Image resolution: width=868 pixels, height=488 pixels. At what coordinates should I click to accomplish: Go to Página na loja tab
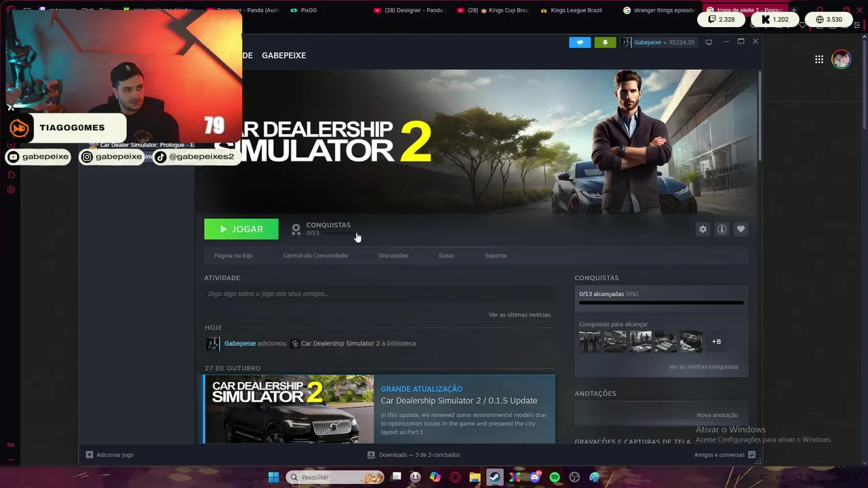pos(233,256)
